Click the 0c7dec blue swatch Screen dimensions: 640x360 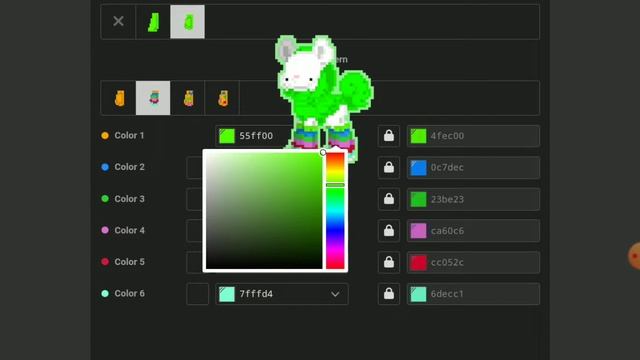(x=418, y=167)
